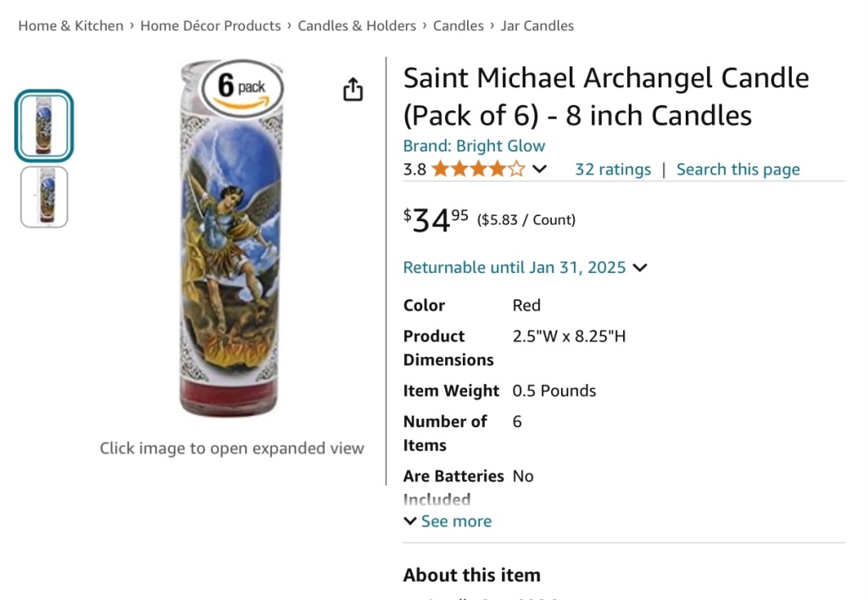This screenshot has width=868, height=600.
Task: Open the star rating dropdown arrow
Action: click(x=539, y=169)
